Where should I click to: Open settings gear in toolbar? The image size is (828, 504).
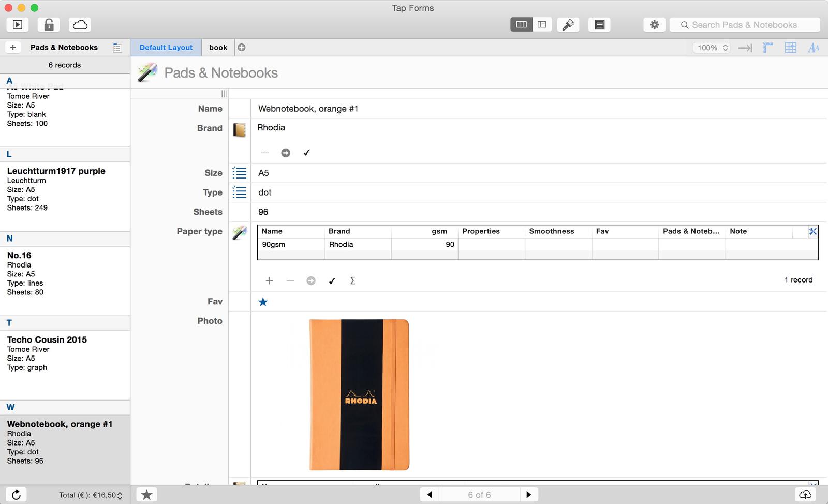(654, 24)
